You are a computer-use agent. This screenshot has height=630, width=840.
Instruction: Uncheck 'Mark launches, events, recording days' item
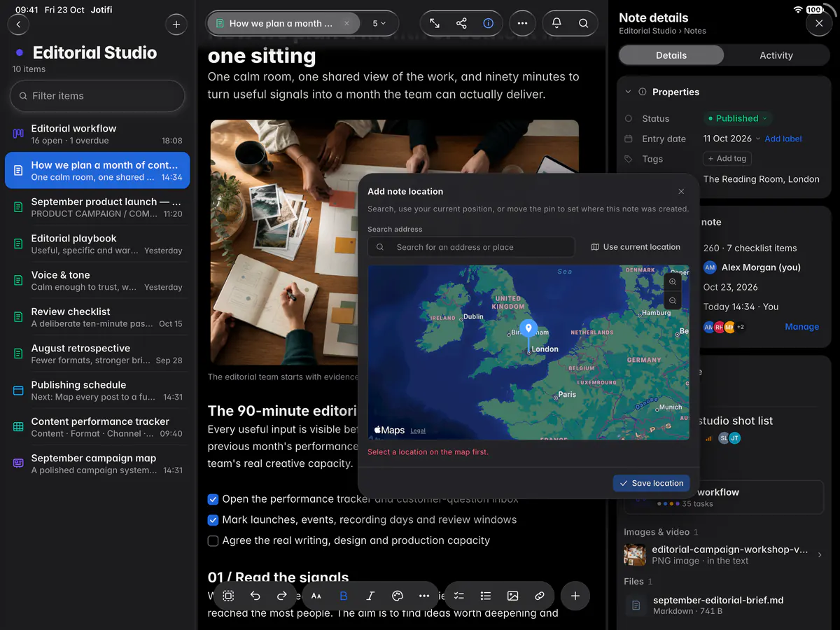213,520
